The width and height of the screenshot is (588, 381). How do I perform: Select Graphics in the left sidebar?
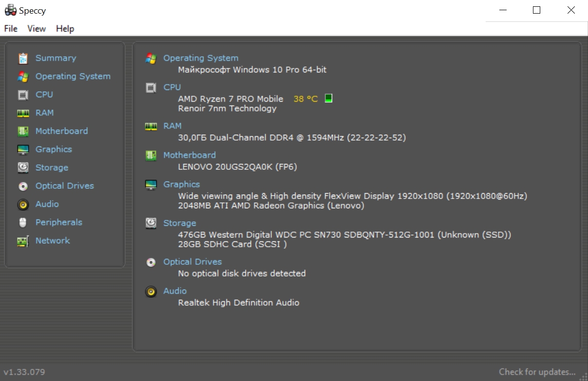54,149
